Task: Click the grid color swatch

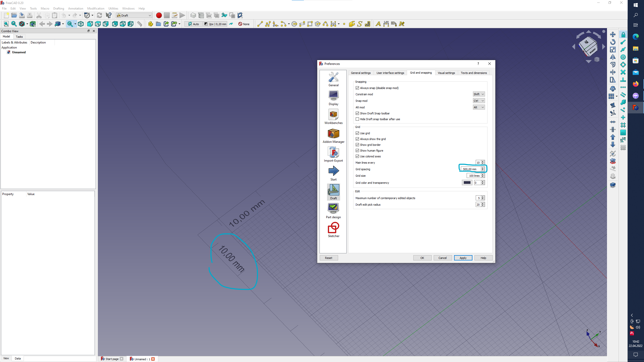Action: (467, 183)
